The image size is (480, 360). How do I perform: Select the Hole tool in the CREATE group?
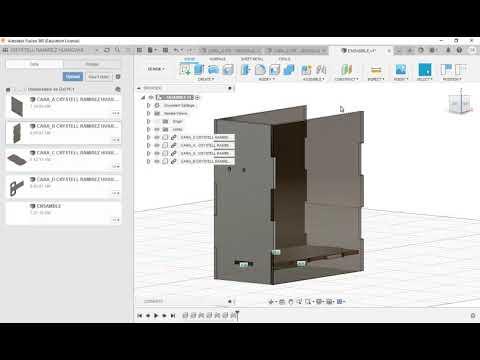click(228, 70)
